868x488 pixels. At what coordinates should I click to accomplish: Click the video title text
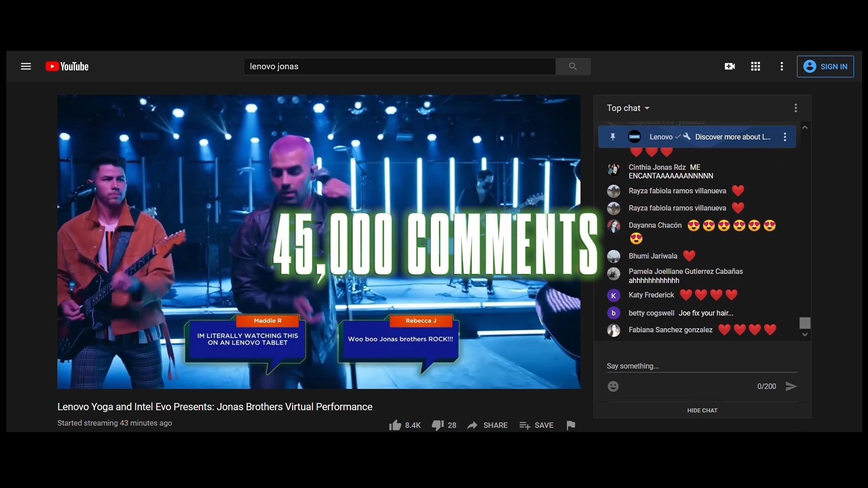tap(215, 407)
